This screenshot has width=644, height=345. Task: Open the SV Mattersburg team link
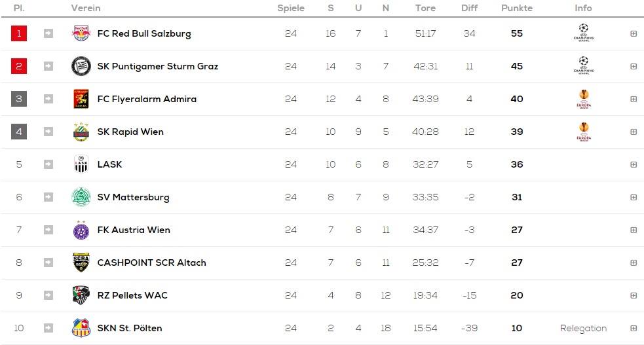(x=133, y=197)
